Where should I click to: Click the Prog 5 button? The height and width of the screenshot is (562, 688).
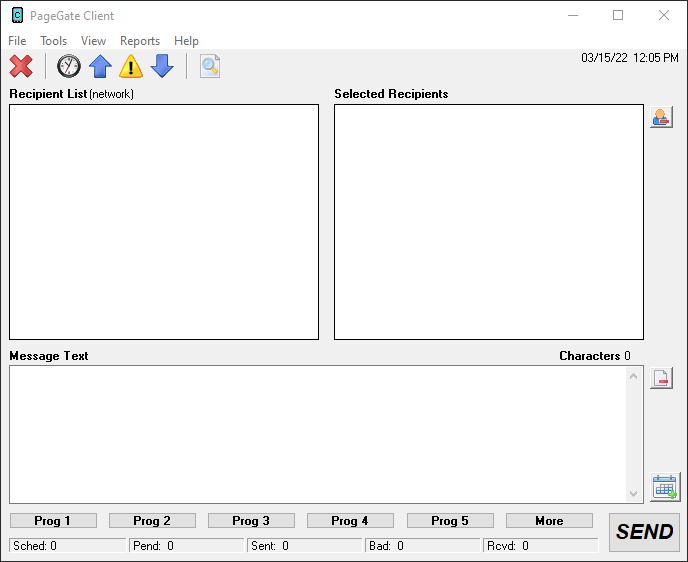coord(450,521)
